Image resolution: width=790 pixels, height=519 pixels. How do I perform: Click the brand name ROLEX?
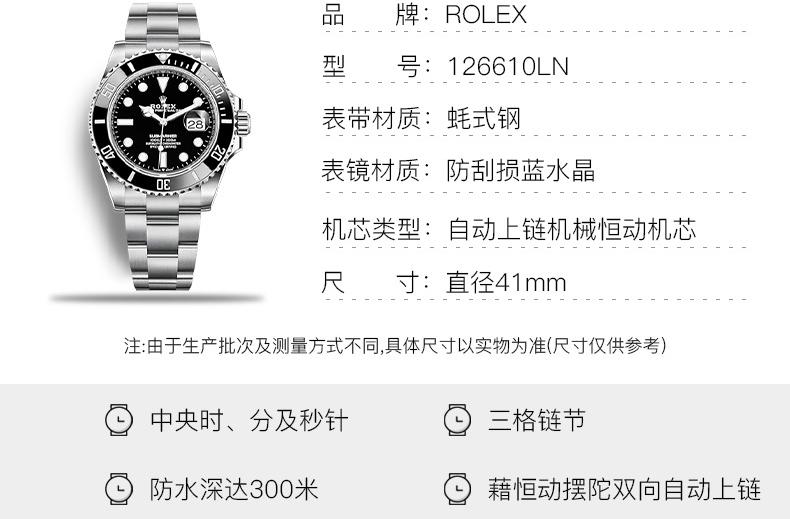pos(486,15)
